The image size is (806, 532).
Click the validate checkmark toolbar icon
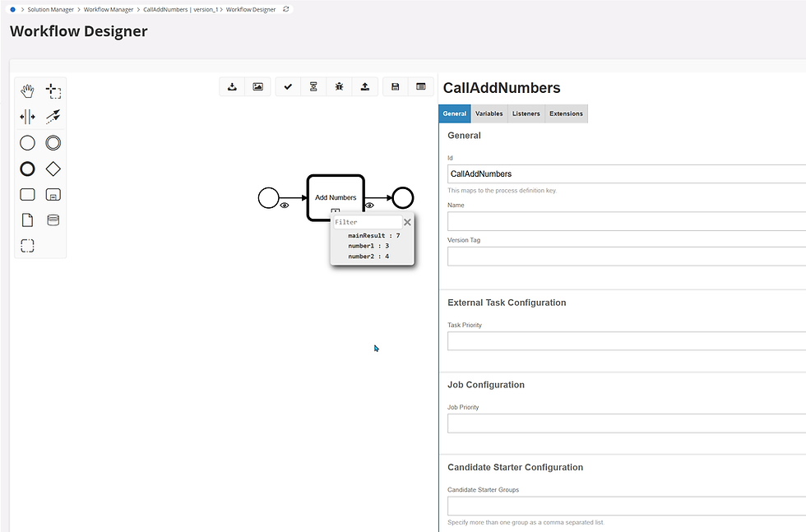[288, 87]
